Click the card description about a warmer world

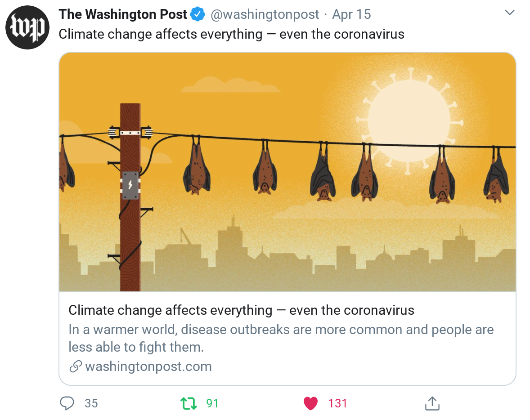tap(281, 338)
